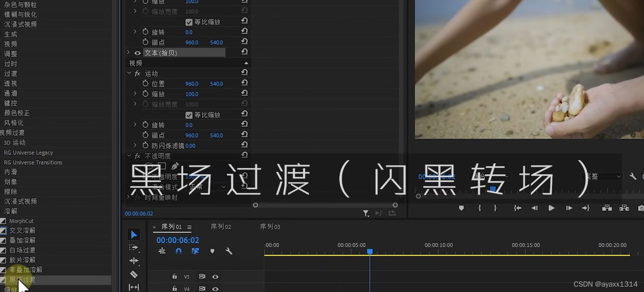Select the pen mask tool under 不透明度

[x=175, y=166]
